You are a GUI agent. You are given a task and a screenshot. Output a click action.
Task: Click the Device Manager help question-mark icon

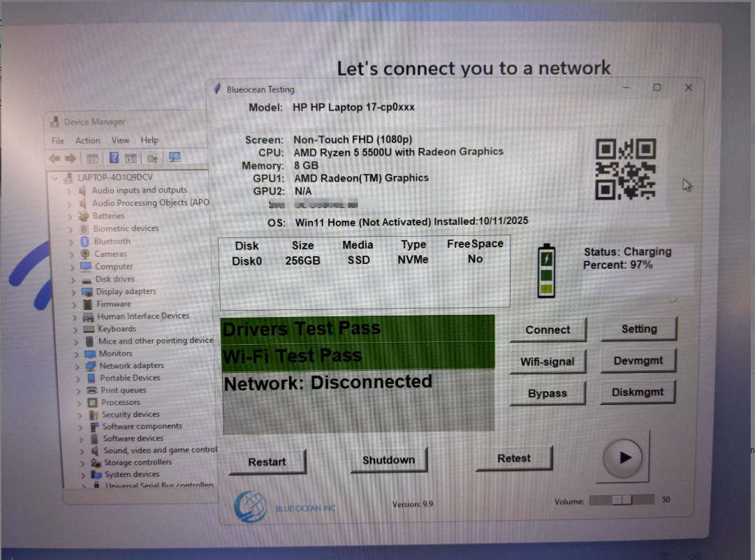[x=114, y=157]
